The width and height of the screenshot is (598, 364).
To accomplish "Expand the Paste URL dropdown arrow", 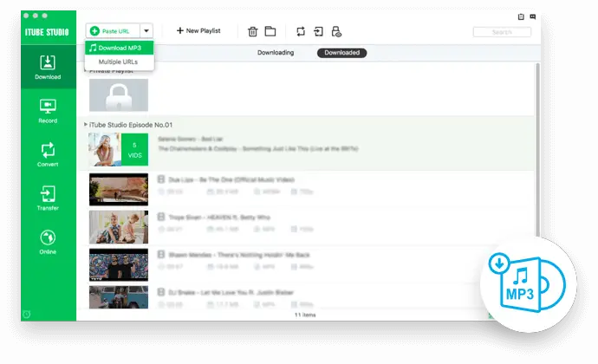I will (146, 31).
